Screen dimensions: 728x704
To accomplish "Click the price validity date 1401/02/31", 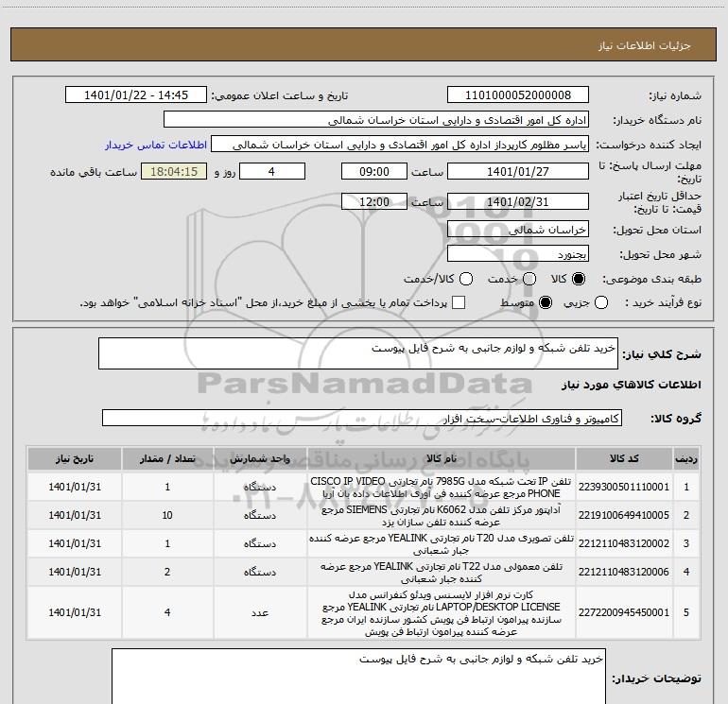I will (518, 201).
